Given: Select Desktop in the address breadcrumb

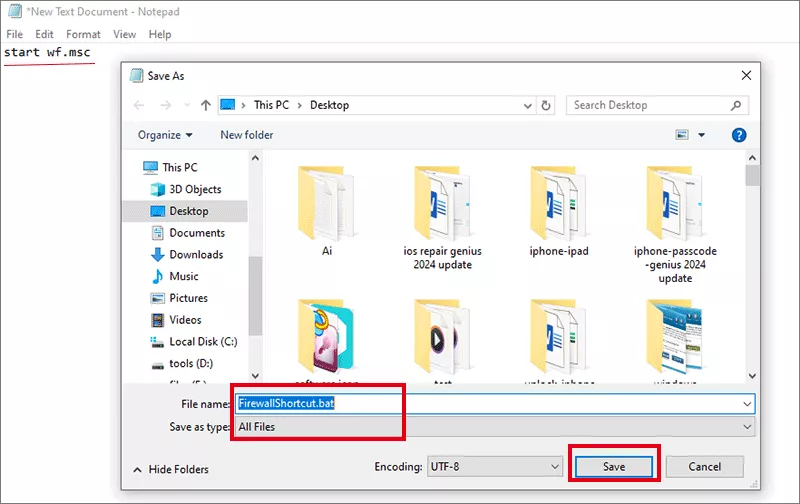Looking at the screenshot, I should (330, 105).
